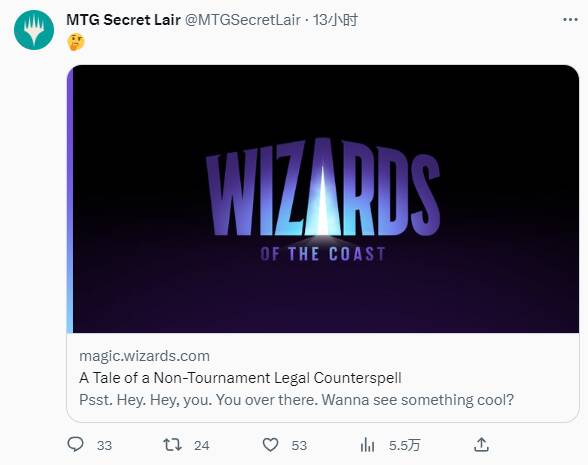Screen dimensions: 588x465
Task: Click the Psst. Hey. card description
Action: tap(296, 400)
